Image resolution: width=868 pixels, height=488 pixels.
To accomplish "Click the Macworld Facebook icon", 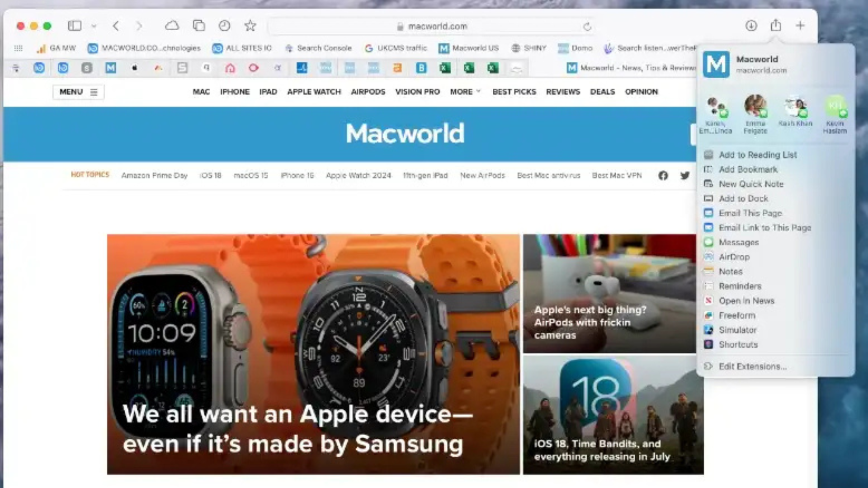I will tap(663, 175).
